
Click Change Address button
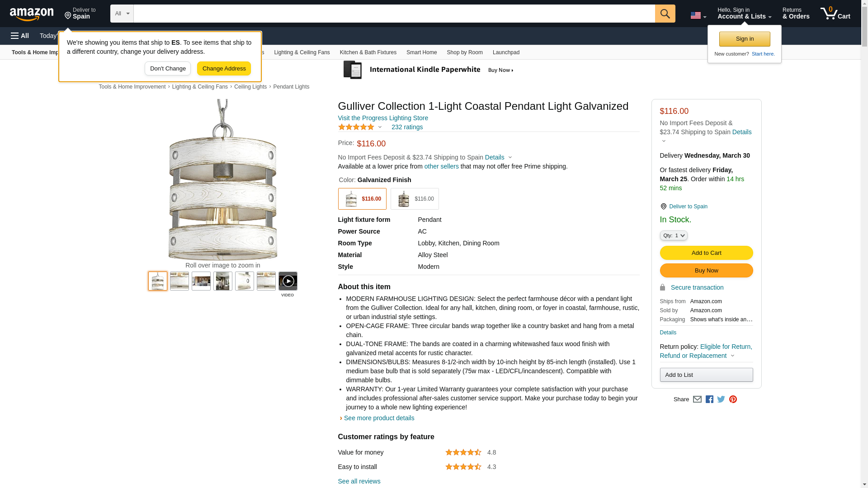(224, 69)
